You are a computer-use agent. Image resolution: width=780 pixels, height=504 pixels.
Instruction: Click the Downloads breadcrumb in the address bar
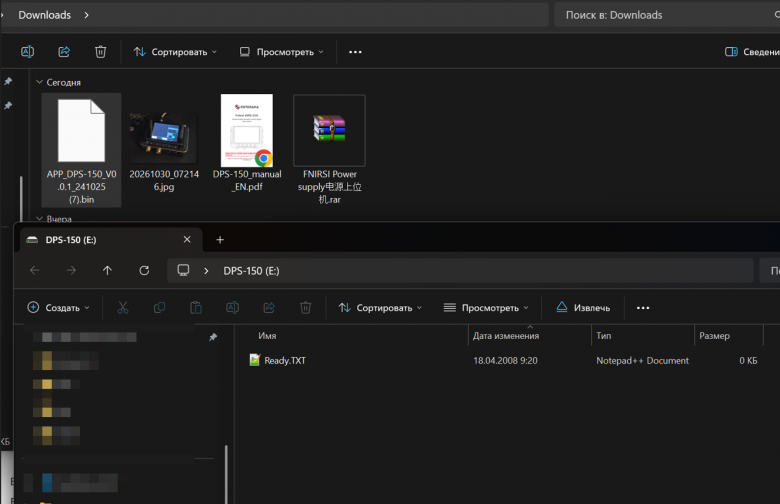tap(45, 15)
